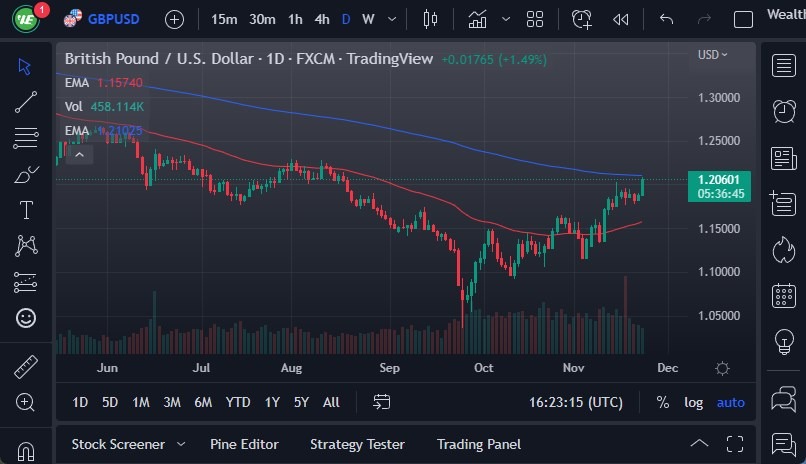Select the brush drawing tool
This screenshot has width=806, height=464.
(26, 174)
